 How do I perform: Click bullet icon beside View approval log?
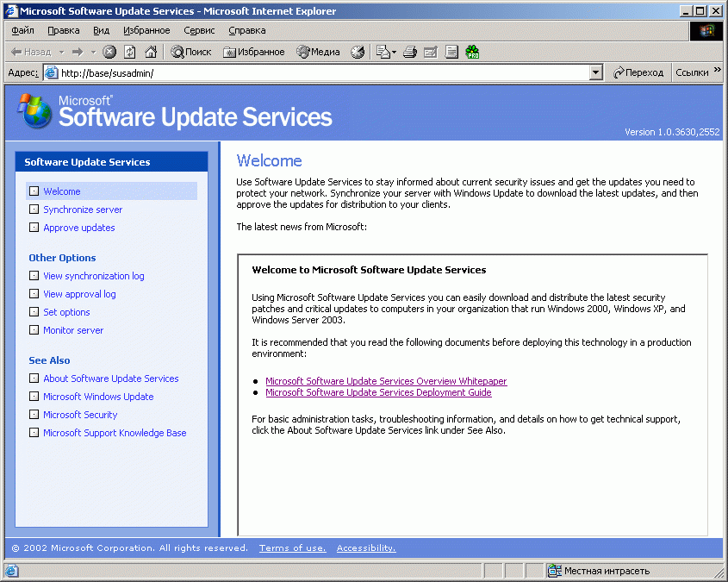[x=34, y=293]
